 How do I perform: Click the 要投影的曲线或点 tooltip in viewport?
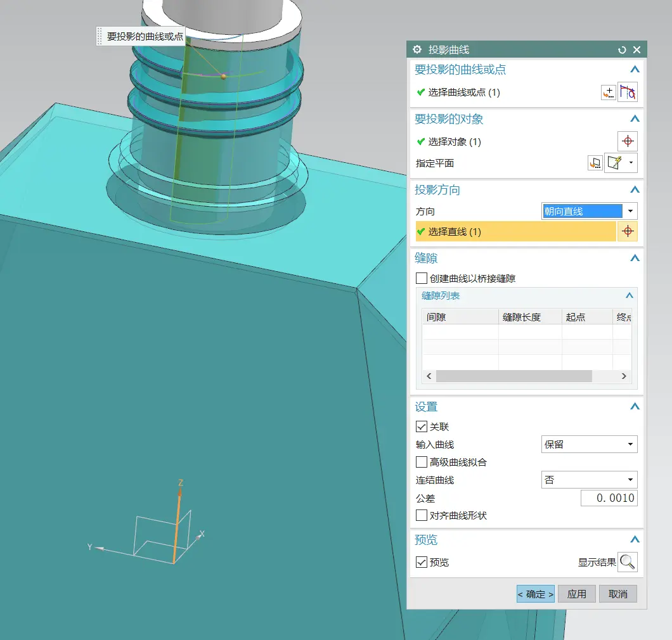pos(141,36)
